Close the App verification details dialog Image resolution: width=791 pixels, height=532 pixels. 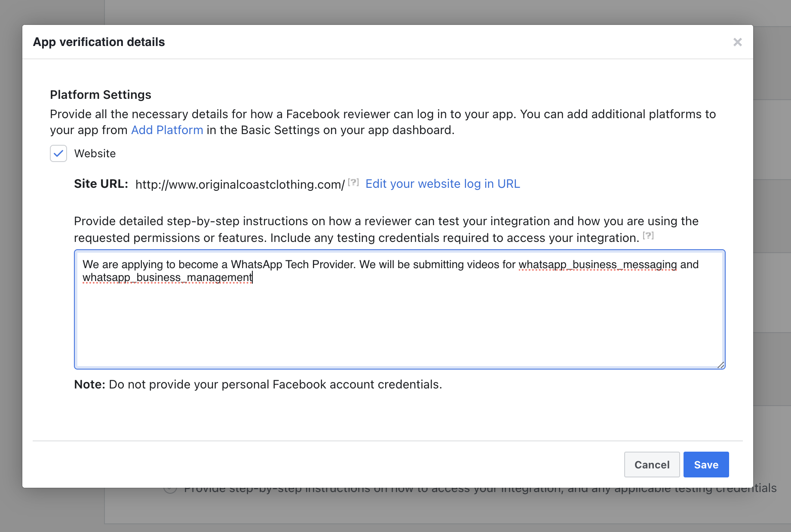[738, 42]
